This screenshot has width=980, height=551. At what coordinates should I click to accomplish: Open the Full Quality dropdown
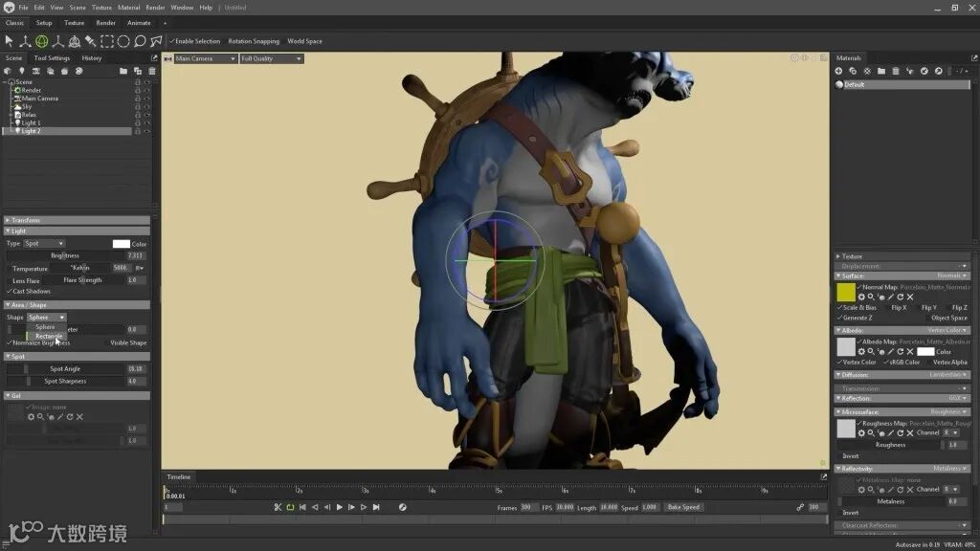point(271,58)
